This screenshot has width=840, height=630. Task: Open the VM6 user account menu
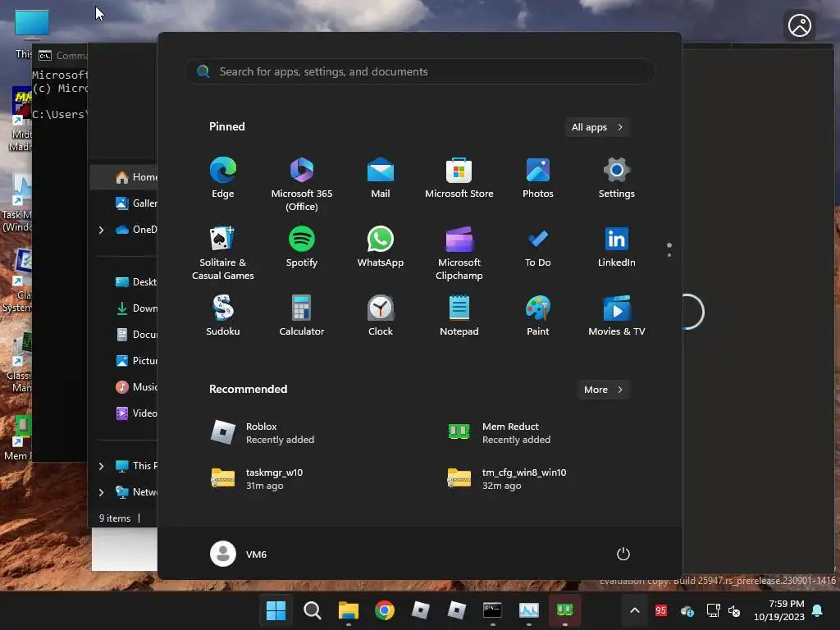point(239,554)
